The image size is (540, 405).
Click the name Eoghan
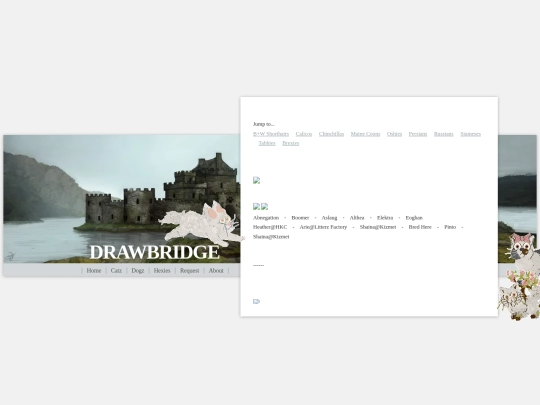click(414, 218)
